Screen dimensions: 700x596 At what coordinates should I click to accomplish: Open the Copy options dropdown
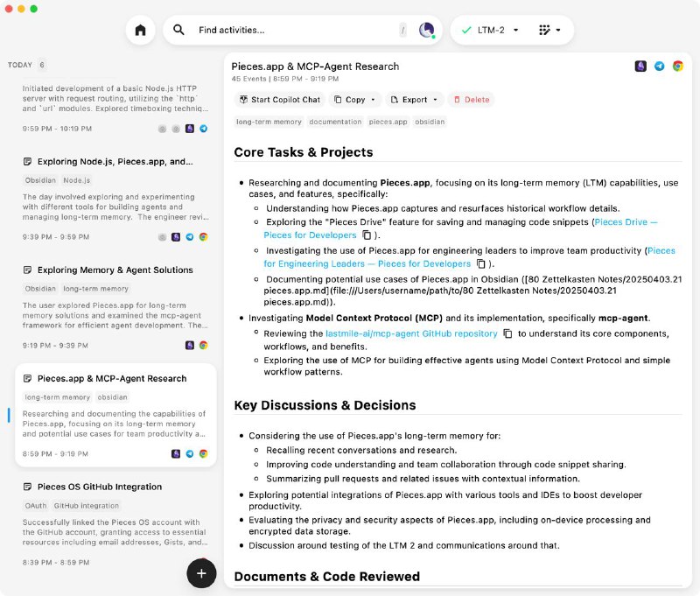375,100
